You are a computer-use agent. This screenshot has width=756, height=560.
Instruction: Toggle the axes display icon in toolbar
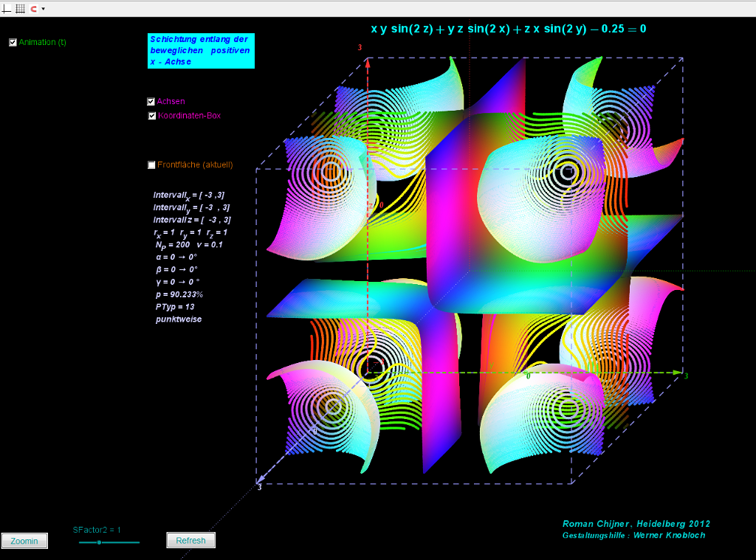point(7,8)
